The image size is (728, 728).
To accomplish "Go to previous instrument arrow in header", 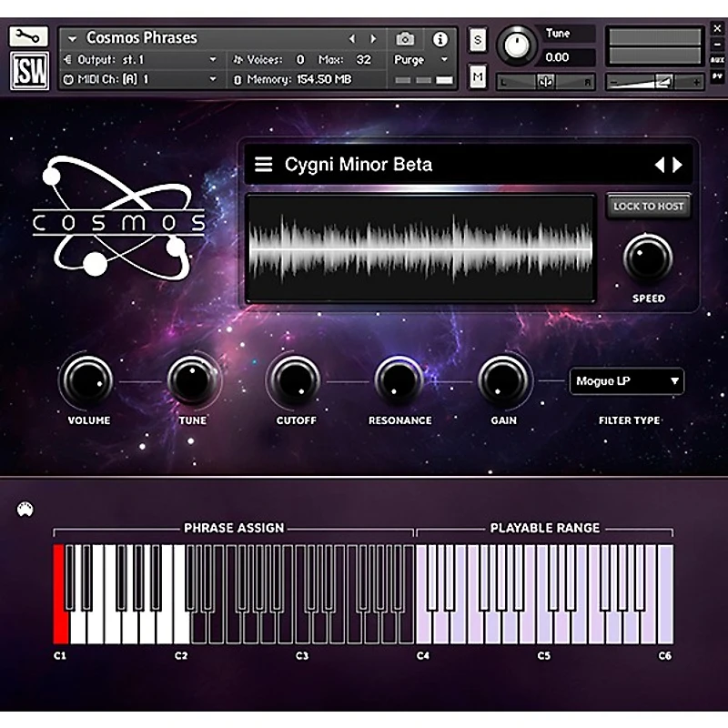I will coord(352,39).
